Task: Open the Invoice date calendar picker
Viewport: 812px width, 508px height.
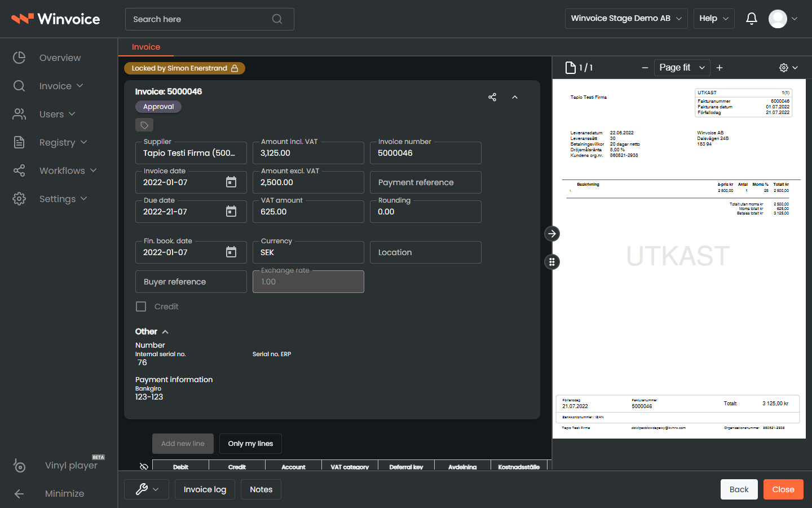Action: click(x=231, y=182)
